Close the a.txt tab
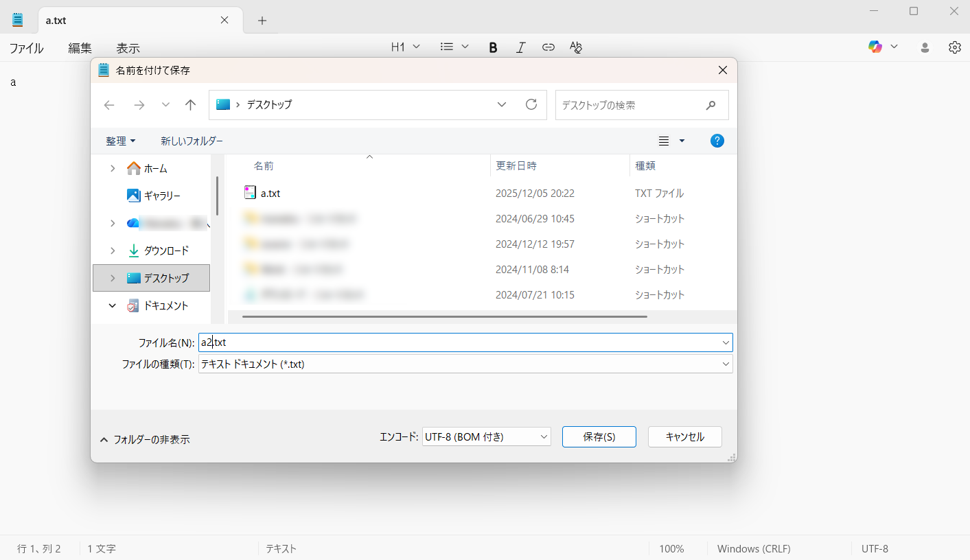This screenshot has width=970, height=560. [x=224, y=20]
